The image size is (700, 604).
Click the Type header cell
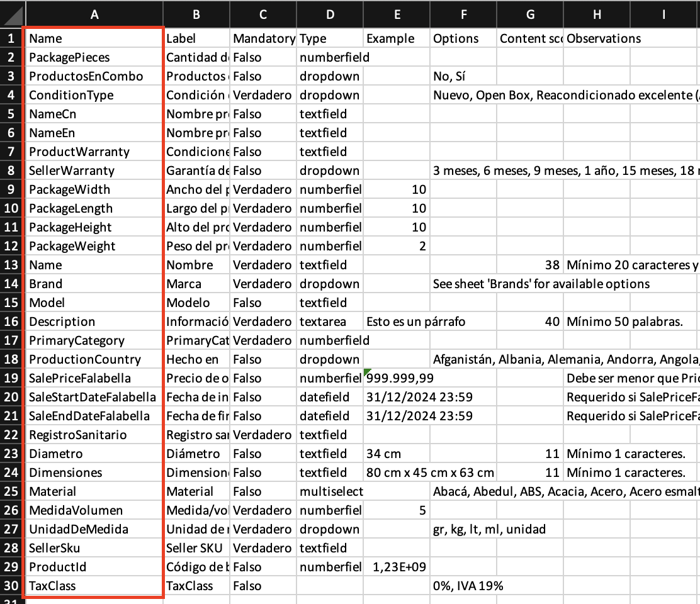click(x=330, y=38)
